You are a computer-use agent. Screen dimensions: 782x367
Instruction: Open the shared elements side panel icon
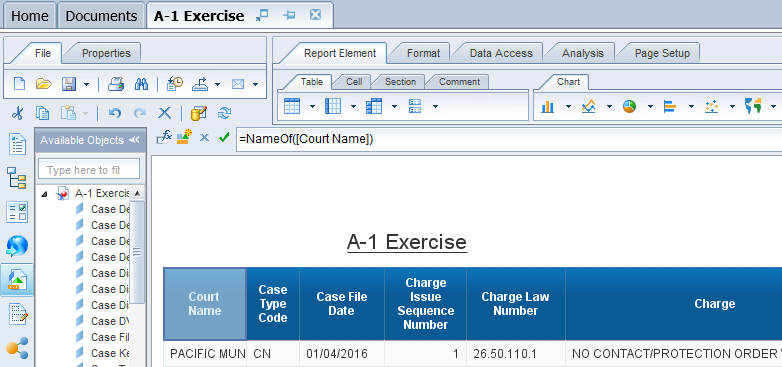[x=17, y=349]
